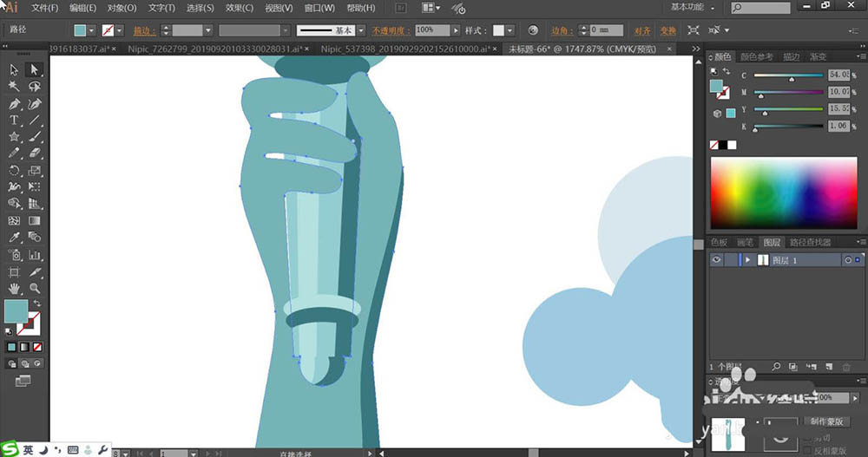The image size is (868, 457).
Task: Open stroke weight dropdown
Action: (208, 30)
